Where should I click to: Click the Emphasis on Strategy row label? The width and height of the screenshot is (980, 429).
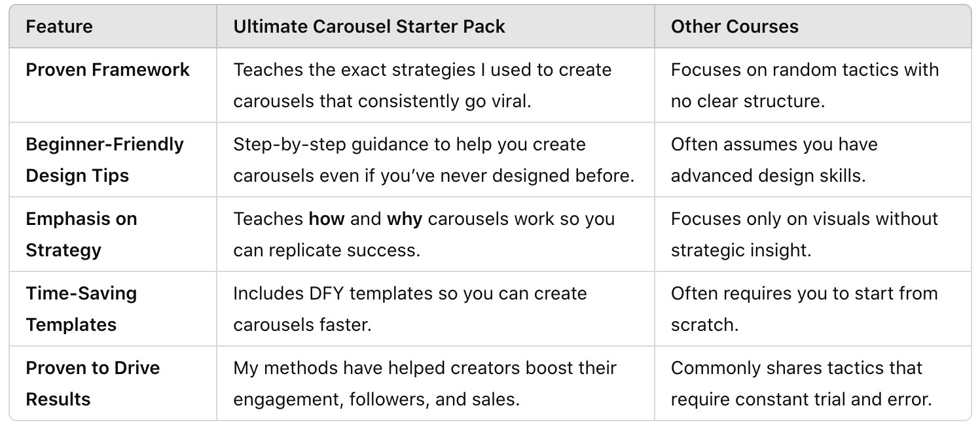tap(81, 234)
